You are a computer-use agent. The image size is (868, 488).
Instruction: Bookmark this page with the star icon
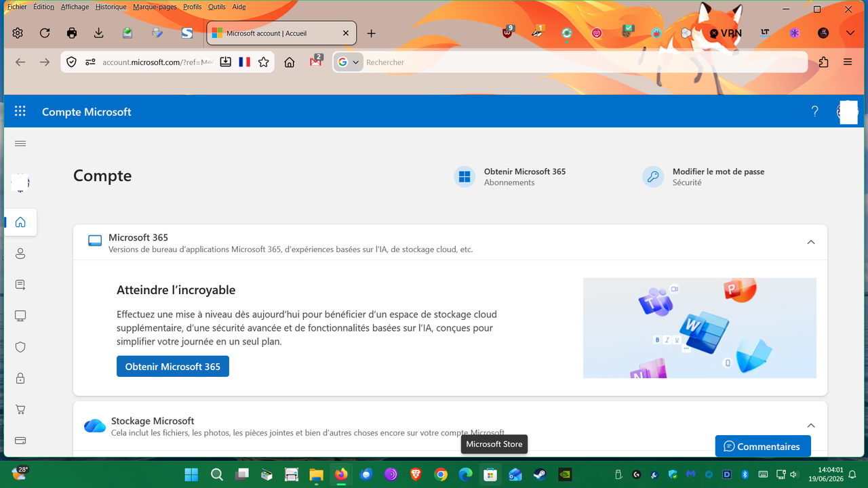point(264,62)
